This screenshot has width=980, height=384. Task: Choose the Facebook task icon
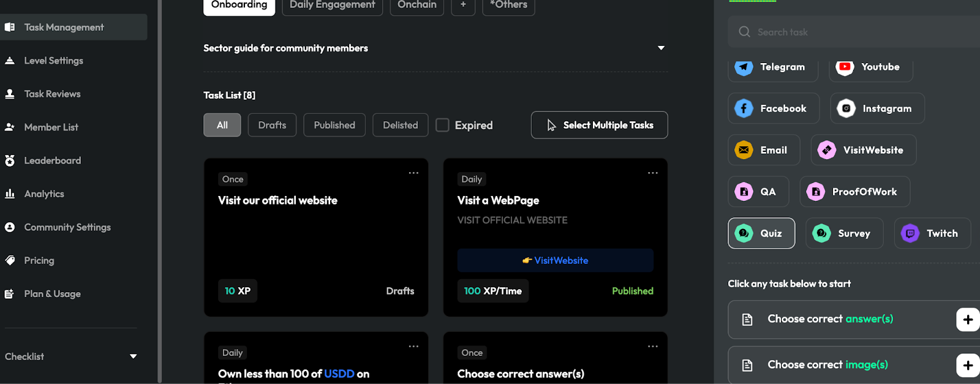coord(744,108)
